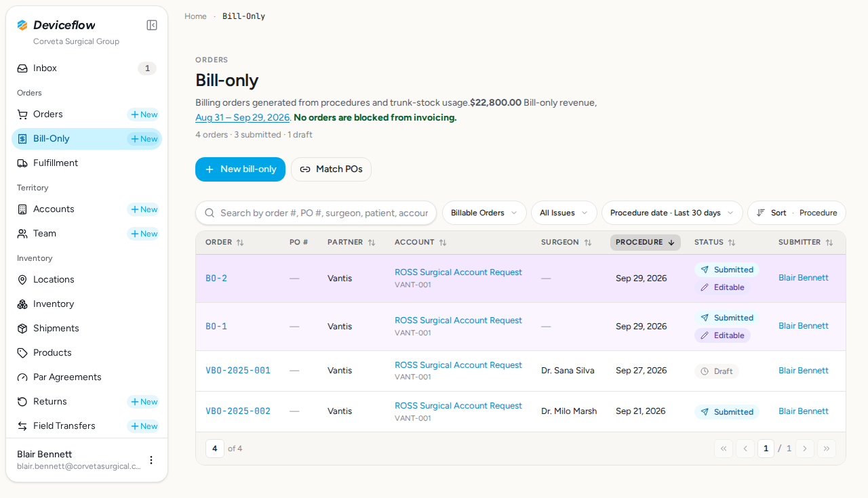Jump to the first page arrow
868x498 pixels.
tap(724, 449)
